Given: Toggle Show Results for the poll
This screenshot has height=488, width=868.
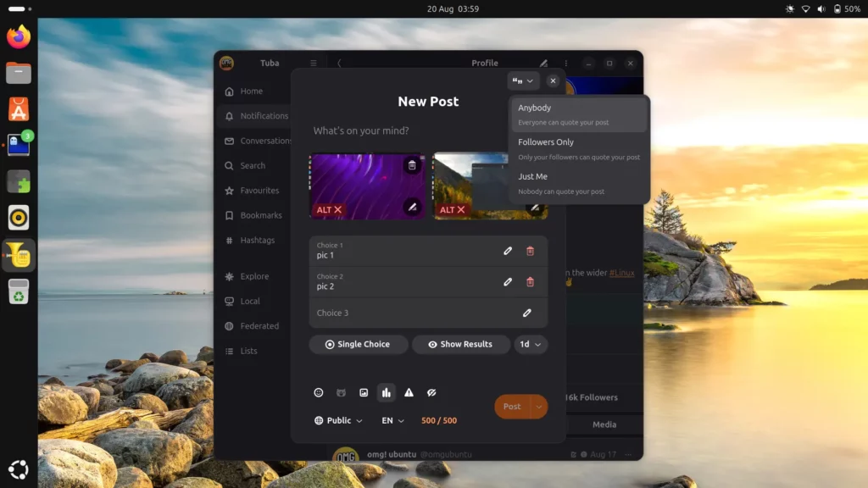Looking at the screenshot, I should point(460,344).
